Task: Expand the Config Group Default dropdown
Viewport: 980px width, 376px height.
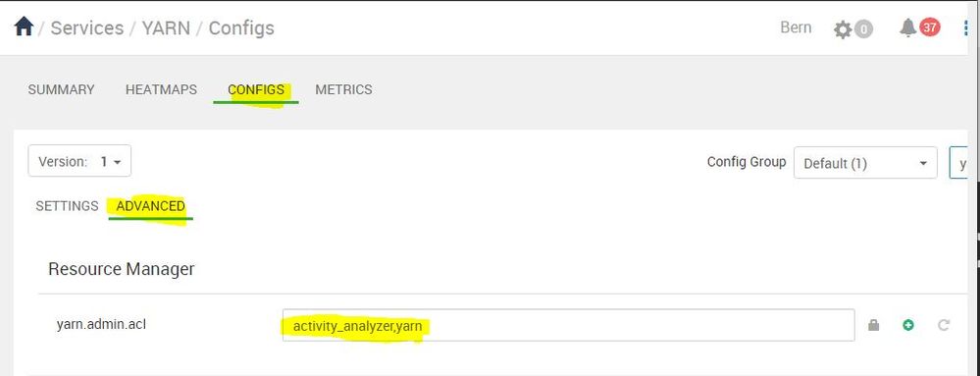Action: click(x=865, y=163)
